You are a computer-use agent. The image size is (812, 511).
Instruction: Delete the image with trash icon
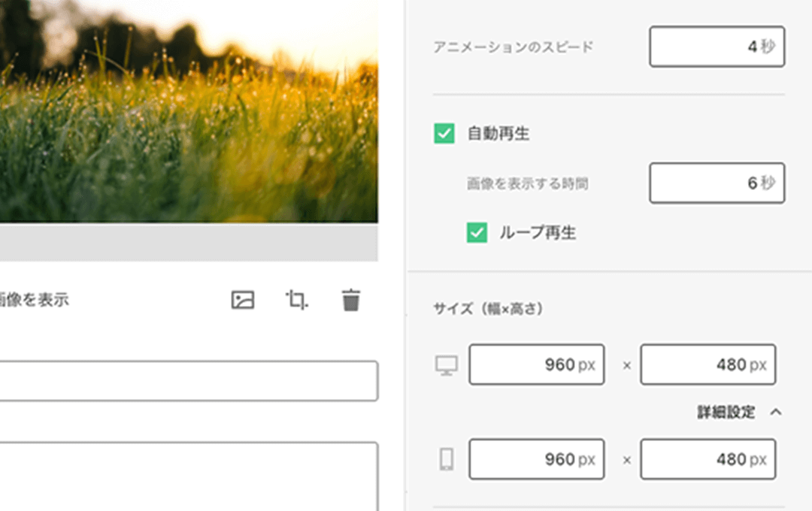point(350,301)
